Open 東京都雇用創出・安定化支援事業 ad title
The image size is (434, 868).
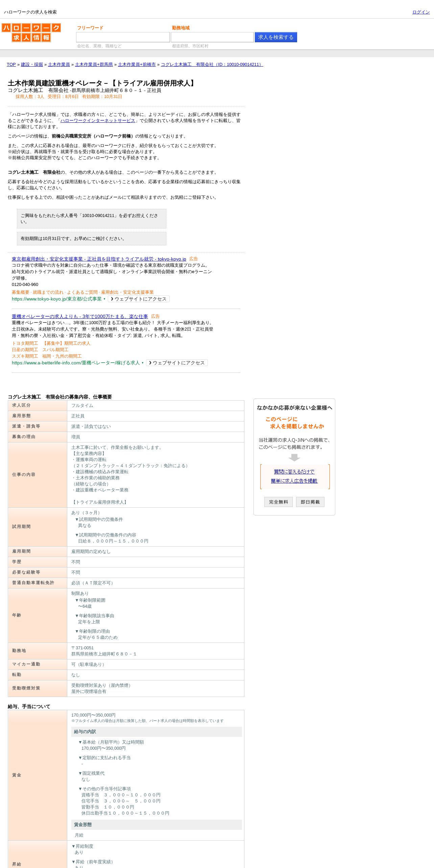99,259
